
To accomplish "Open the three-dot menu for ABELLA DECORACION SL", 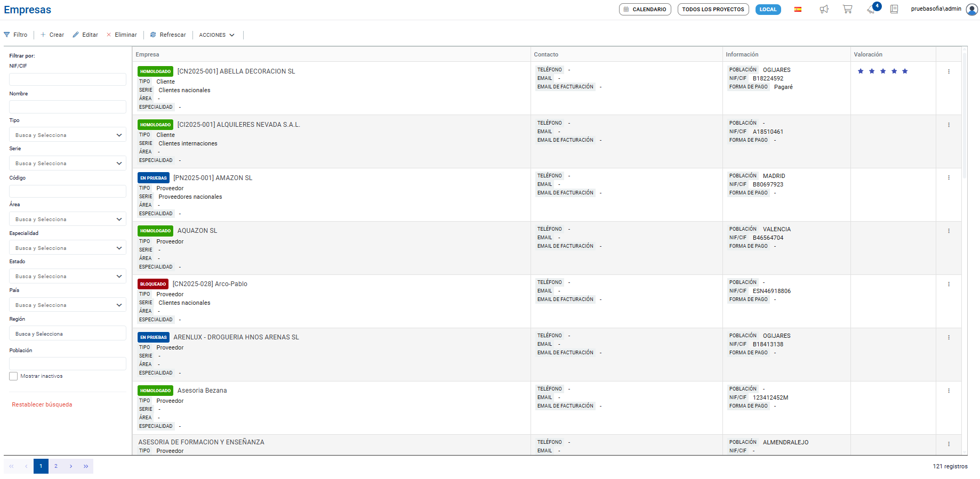I will coord(949,71).
